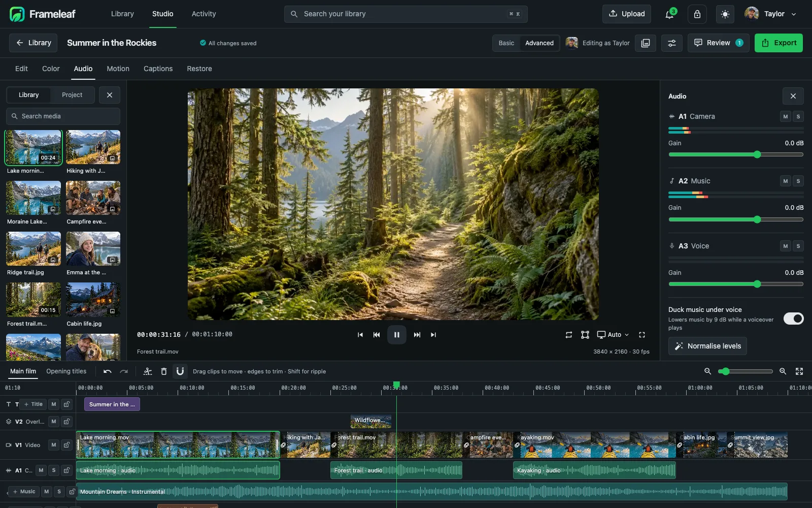Image resolution: width=812 pixels, height=508 pixels.
Task: Enter fullscreen preview
Action: (x=642, y=335)
